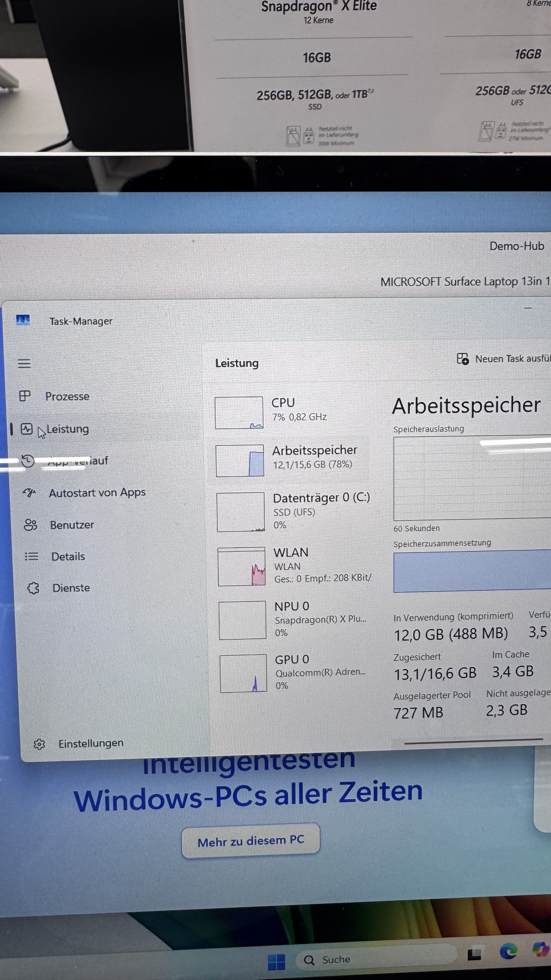Viewport: 551px width, 980px height.
Task: Click the 2,3 GB non-paged pool value
Action: pyautogui.click(x=507, y=710)
